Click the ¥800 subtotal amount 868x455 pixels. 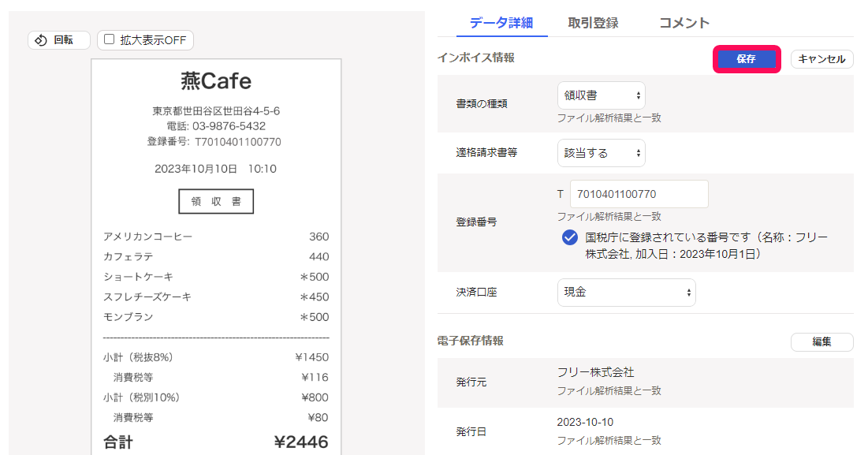click(x=315, y=397)
